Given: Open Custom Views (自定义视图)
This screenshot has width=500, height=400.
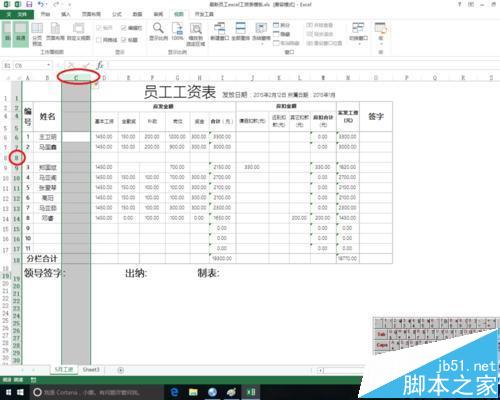Looking at the screenshot, I should (79, 32).
